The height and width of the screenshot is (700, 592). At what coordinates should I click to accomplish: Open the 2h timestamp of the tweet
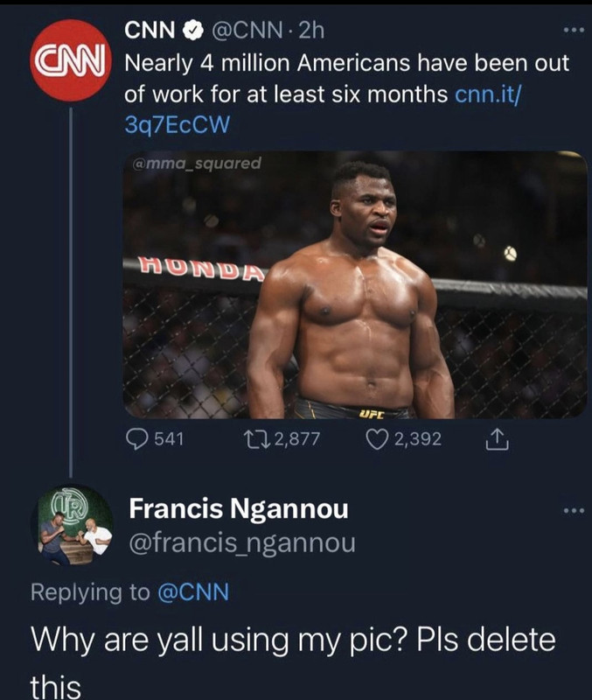click(311, 31)
